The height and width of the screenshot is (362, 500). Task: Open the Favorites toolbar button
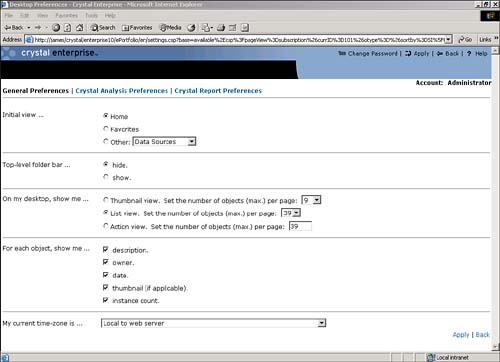point(137,28)
